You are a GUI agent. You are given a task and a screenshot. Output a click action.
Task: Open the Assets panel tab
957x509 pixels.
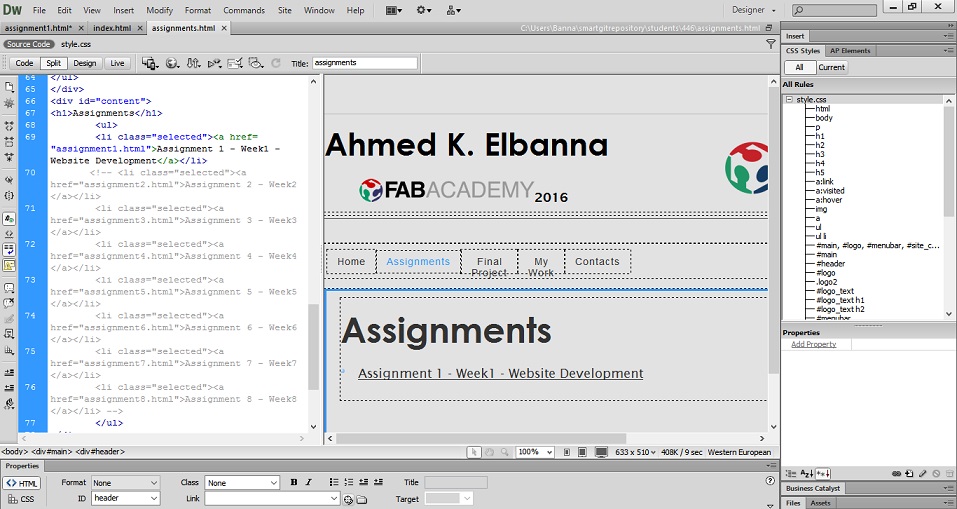point(820,503)
